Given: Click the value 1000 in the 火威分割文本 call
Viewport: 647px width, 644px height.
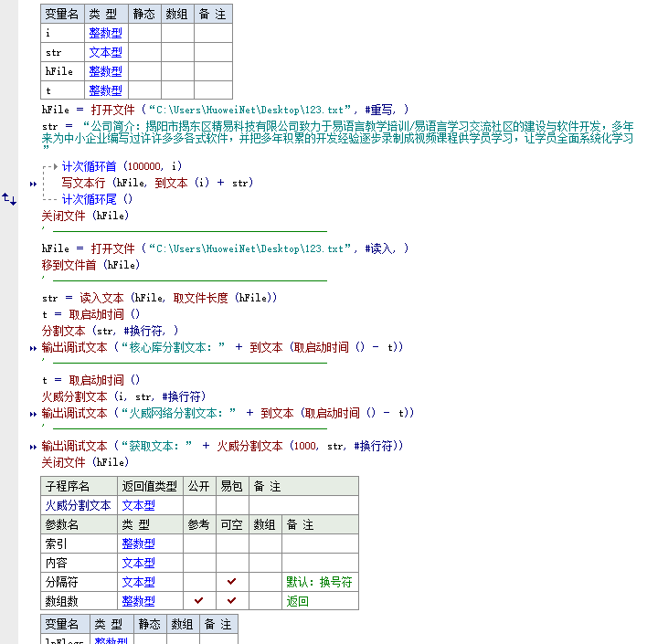Looking at the screenshot, I should tap(305, 446).
